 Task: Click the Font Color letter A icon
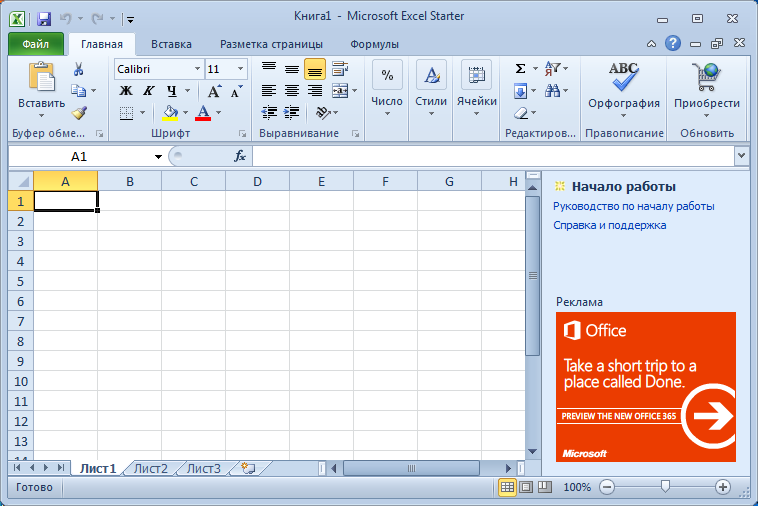click(203, 113)
